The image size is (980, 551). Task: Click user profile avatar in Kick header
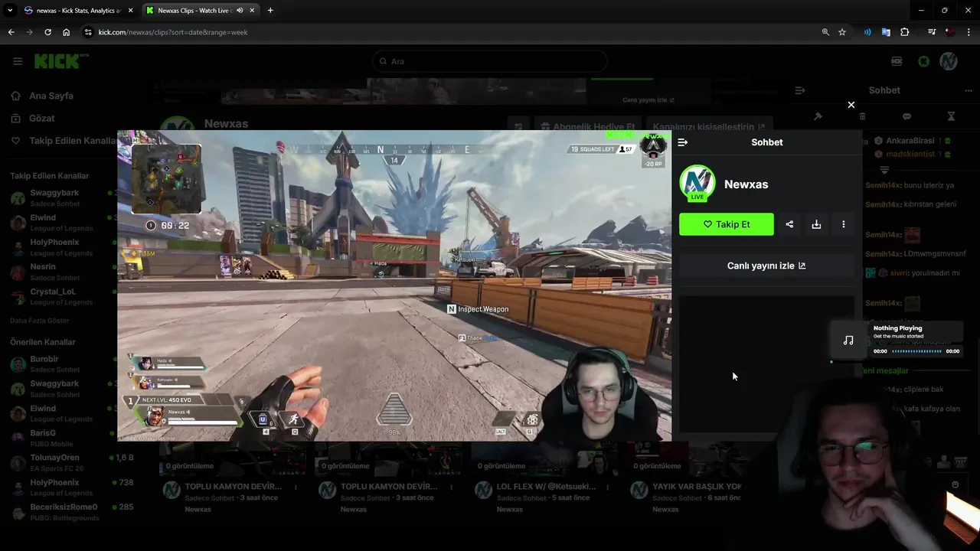point(949,61)
